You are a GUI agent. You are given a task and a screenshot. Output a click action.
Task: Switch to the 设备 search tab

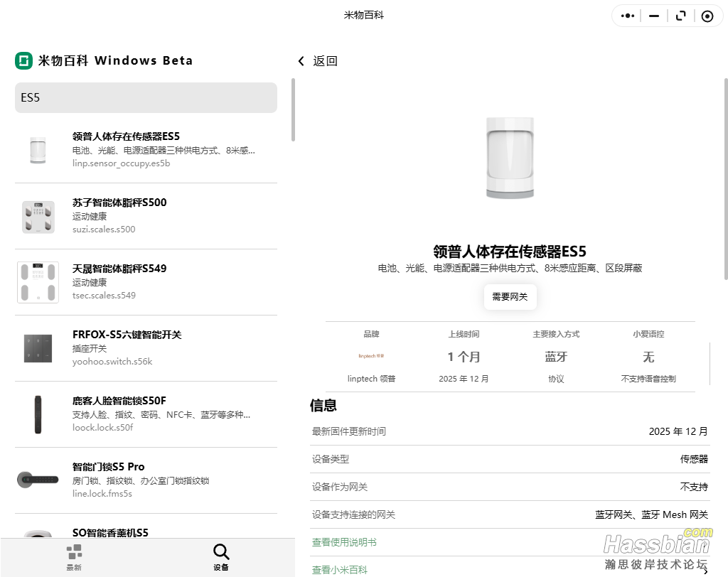(221, 557)
